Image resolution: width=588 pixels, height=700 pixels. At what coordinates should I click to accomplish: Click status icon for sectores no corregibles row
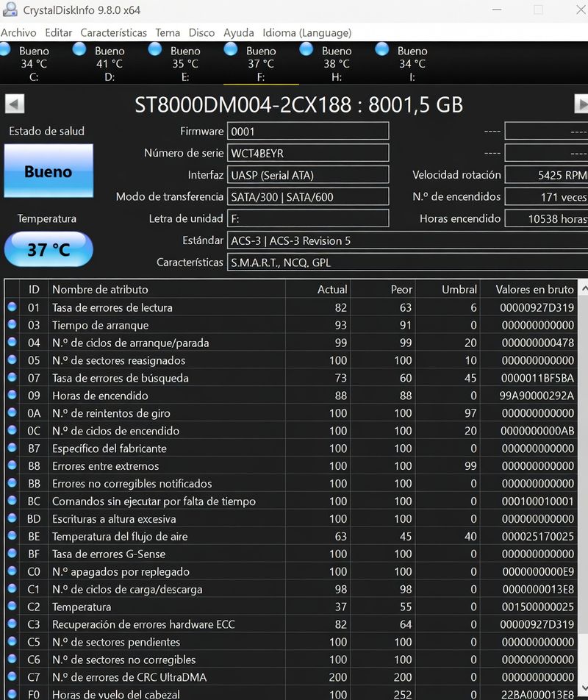point(12,659)
